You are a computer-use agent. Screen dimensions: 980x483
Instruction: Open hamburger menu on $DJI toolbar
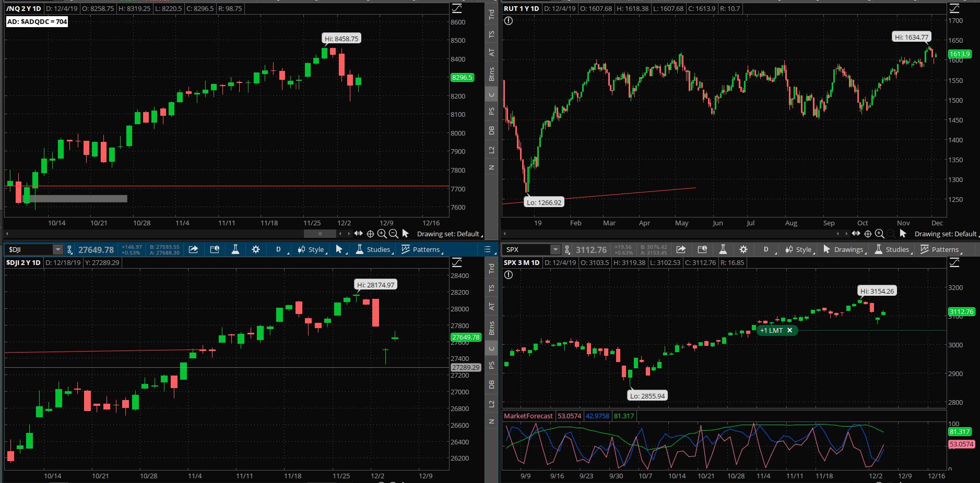(487, 249)
